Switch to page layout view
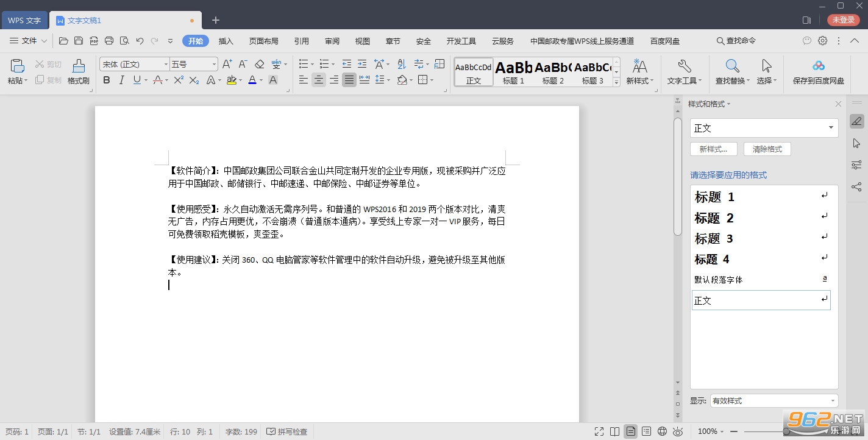 click(x=631, y=431)
